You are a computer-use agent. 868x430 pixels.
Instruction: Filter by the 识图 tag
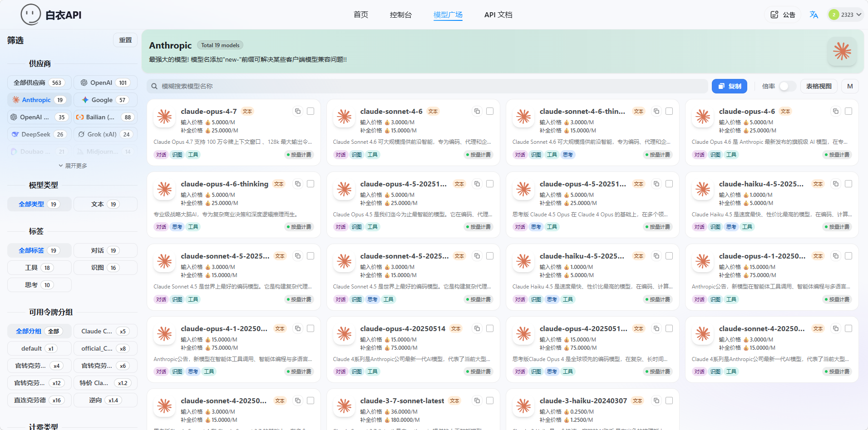click(x=105, y=268)
